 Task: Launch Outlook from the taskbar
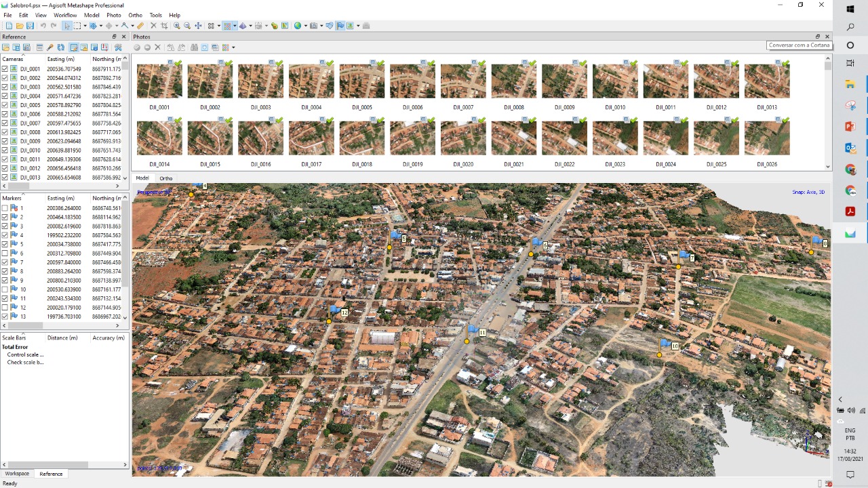850,148
